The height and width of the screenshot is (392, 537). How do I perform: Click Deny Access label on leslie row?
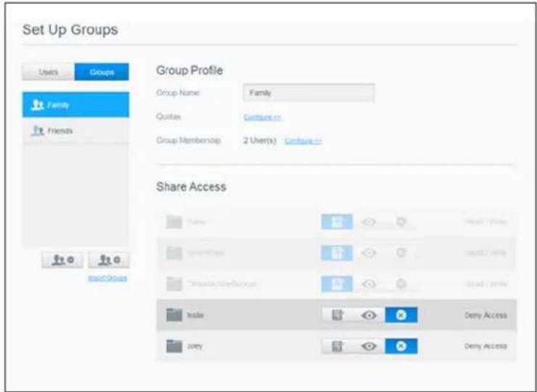tap(485, 315)
